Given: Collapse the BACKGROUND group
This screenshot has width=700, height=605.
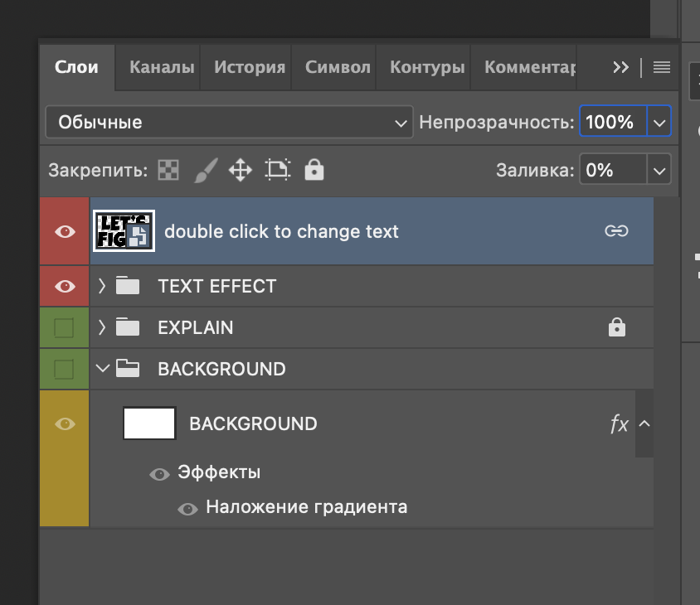Looking at the screenshot, I should coord(102,369).
